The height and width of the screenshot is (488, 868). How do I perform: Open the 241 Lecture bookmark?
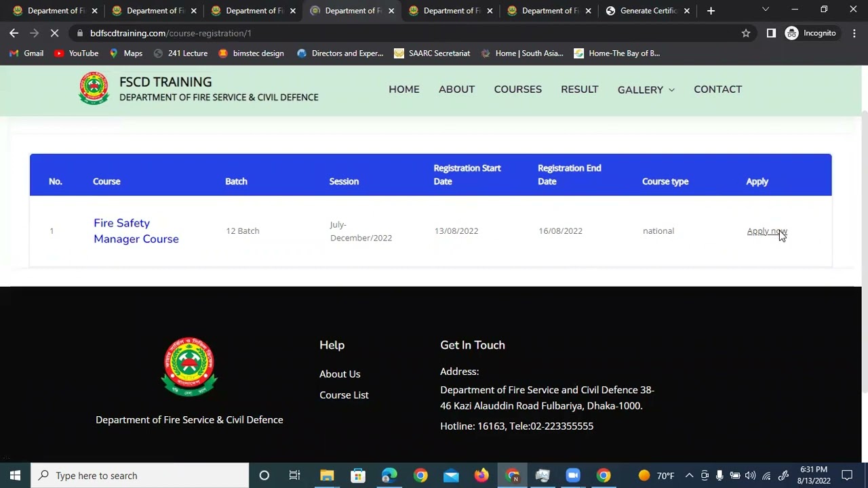[x=180, y=54]
